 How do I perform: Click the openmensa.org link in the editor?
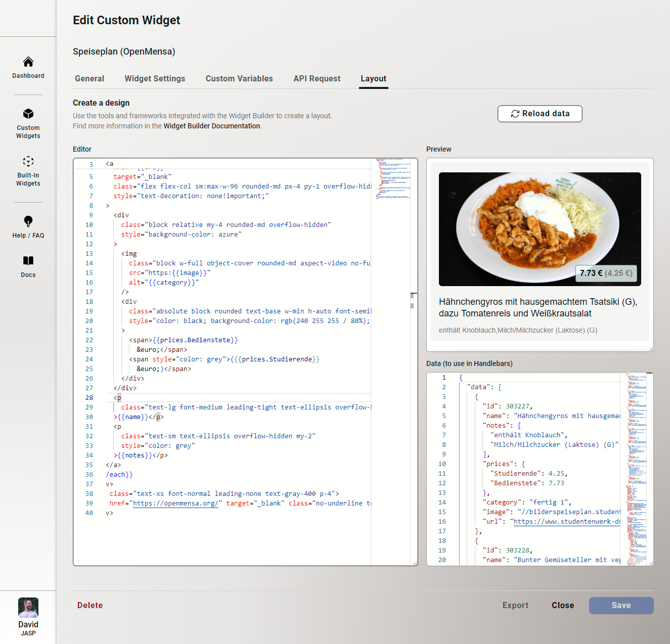click(175, 503)
